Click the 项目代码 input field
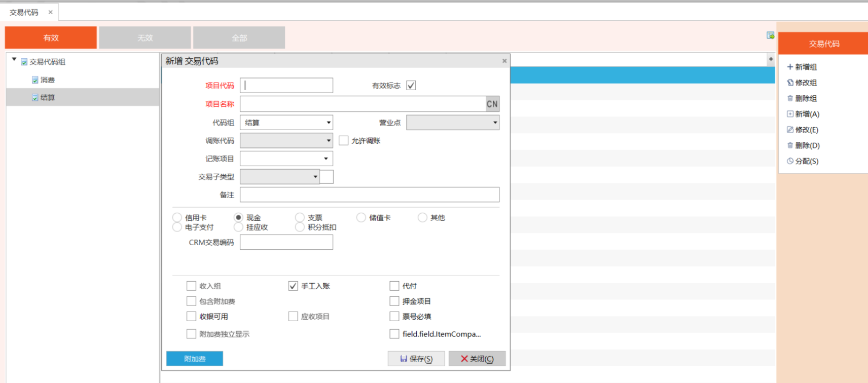868x383 pixels. coord(286,86)
